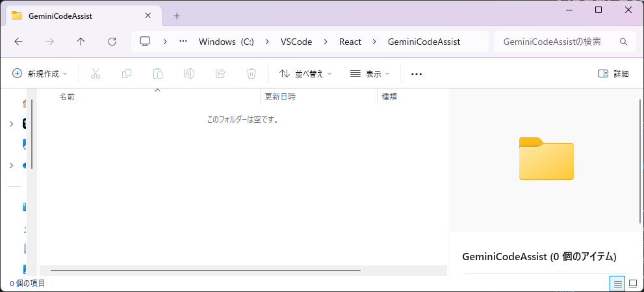This screenshot has width=644, height=292.
Task: Minimize the Explorer window
Action: (x=569, y=10)
